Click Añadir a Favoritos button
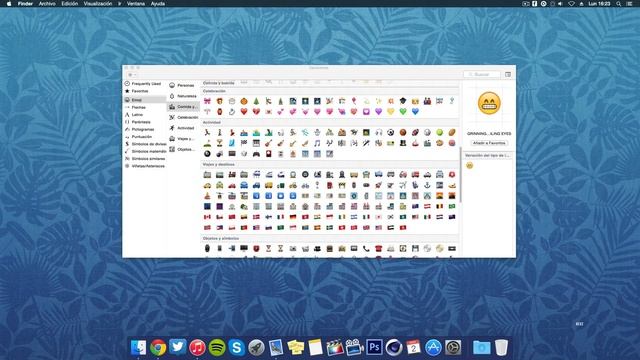640x360 pixels. 489,143
